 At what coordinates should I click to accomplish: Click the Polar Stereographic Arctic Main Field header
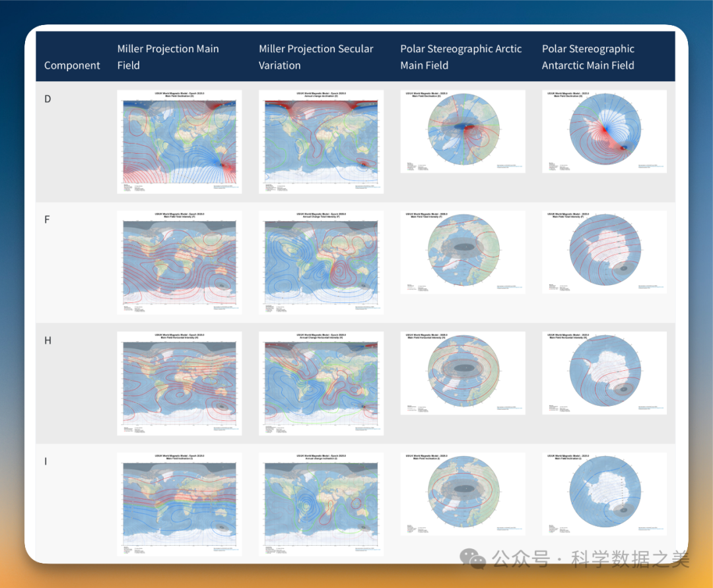[461, 57]
